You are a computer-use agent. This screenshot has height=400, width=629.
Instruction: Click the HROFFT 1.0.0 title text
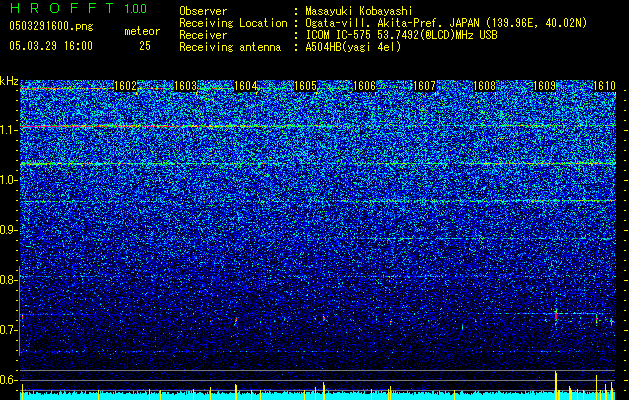coord(78,8)
